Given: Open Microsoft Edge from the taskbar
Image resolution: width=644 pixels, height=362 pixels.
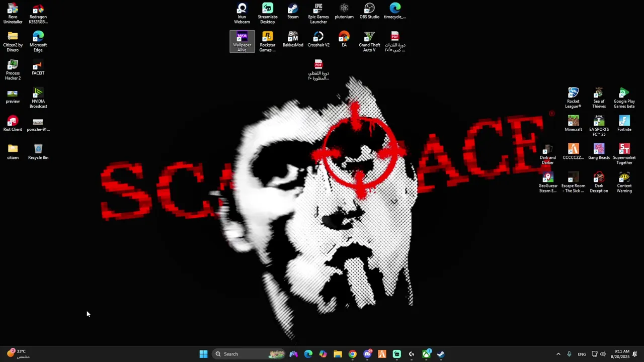Looking at the screenshot, I should (x=308, y=354).
